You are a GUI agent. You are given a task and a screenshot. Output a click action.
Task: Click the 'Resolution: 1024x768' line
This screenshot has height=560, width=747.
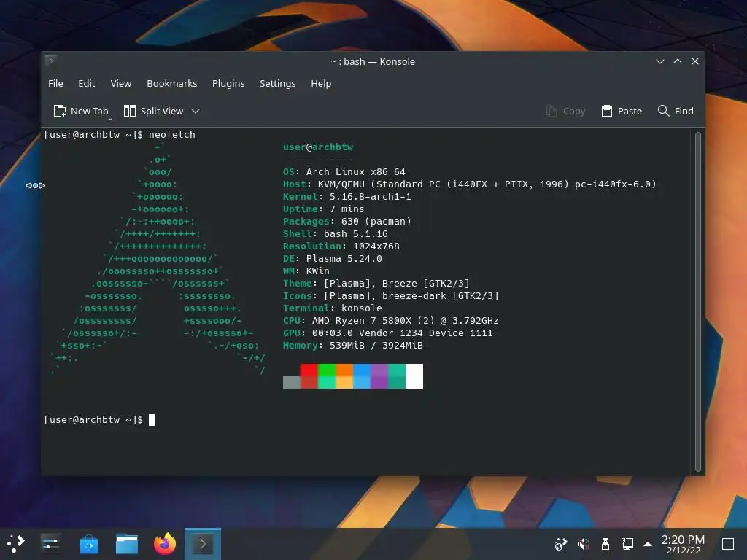pos(341,246)
